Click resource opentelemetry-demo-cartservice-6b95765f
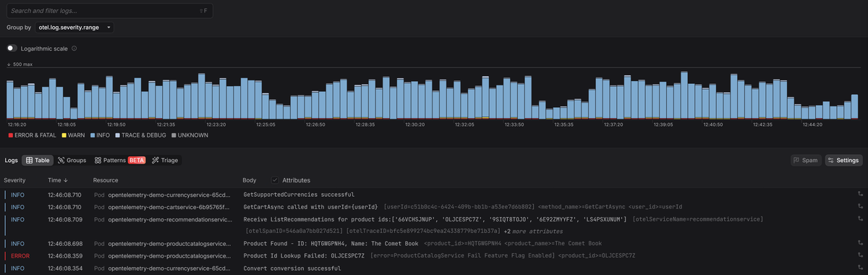 [x=169, y=207]
